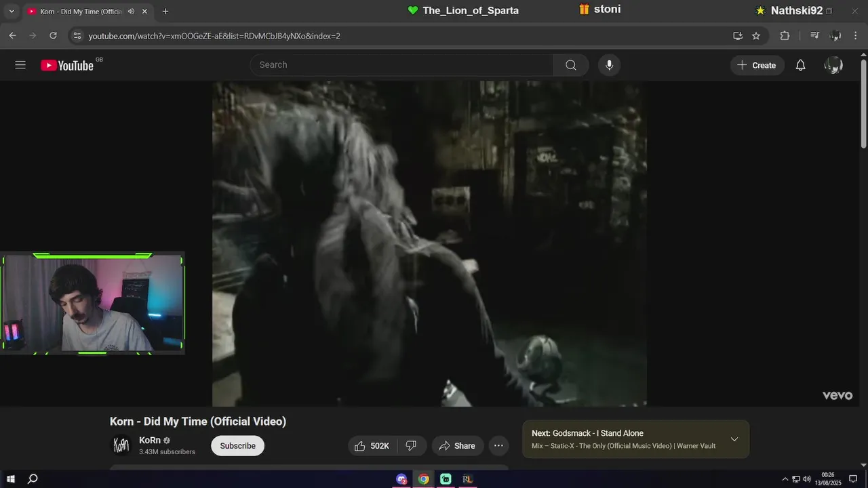Open Rocket League taskbar icon

pos(467,479)
